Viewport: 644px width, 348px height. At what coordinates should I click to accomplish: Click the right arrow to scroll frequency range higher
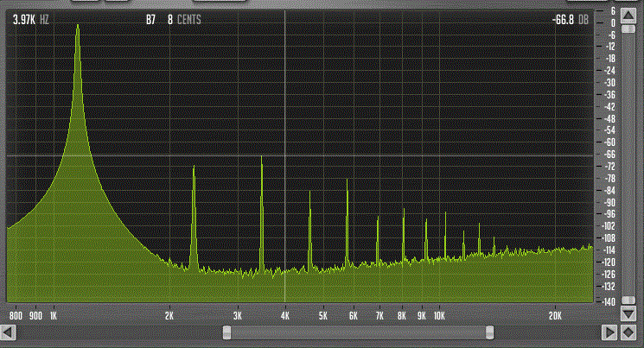pyautogui.click(x=609, y=332)
